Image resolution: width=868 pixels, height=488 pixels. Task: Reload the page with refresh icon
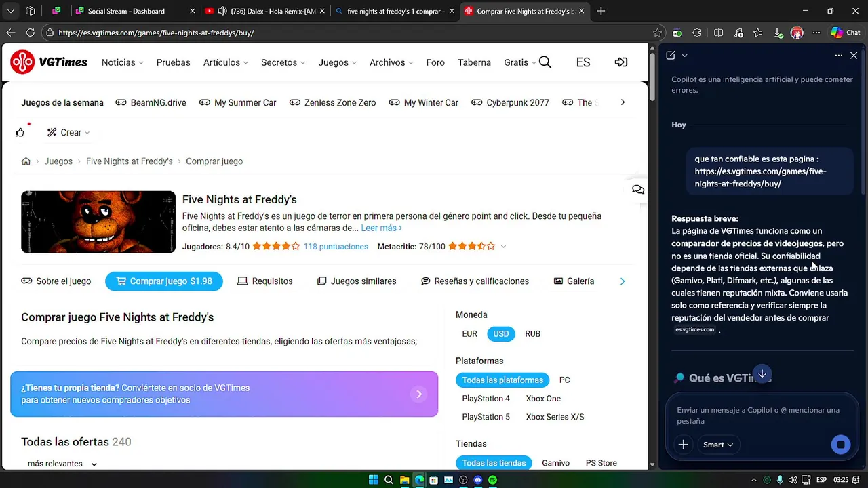point(30,33)
